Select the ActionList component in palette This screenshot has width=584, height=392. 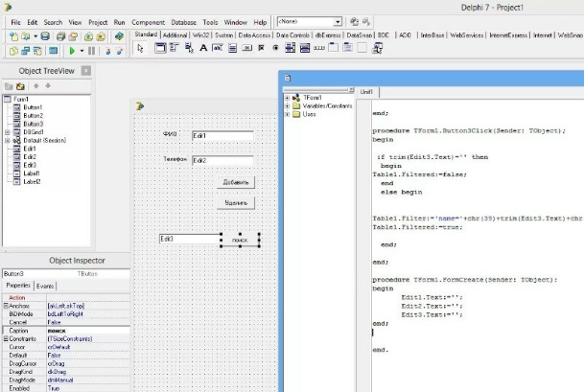[x=377, y=48]
